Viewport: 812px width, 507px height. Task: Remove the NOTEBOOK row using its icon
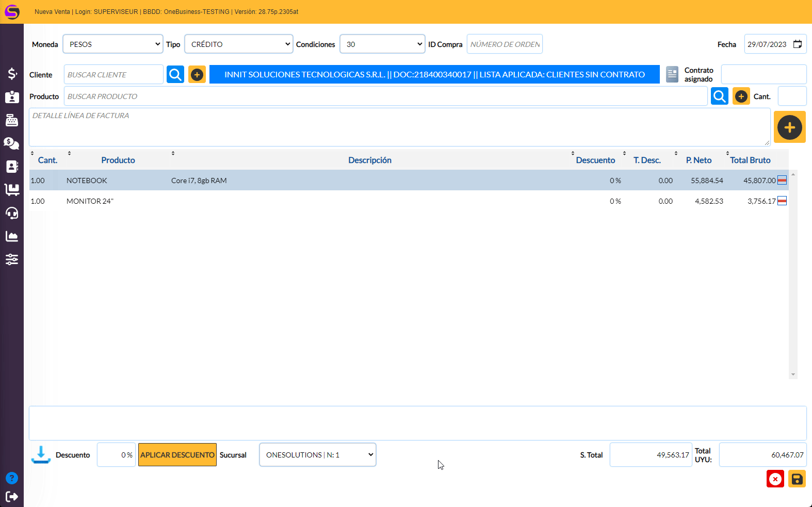coord(782,180)
